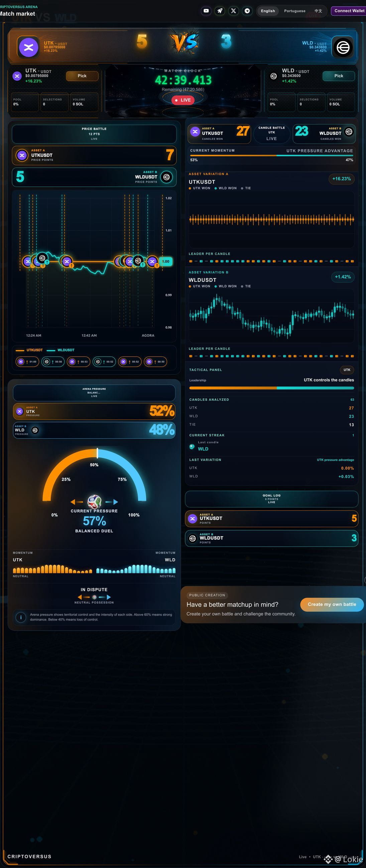Click the Arena Pressure header card

(x=94, y=393)
